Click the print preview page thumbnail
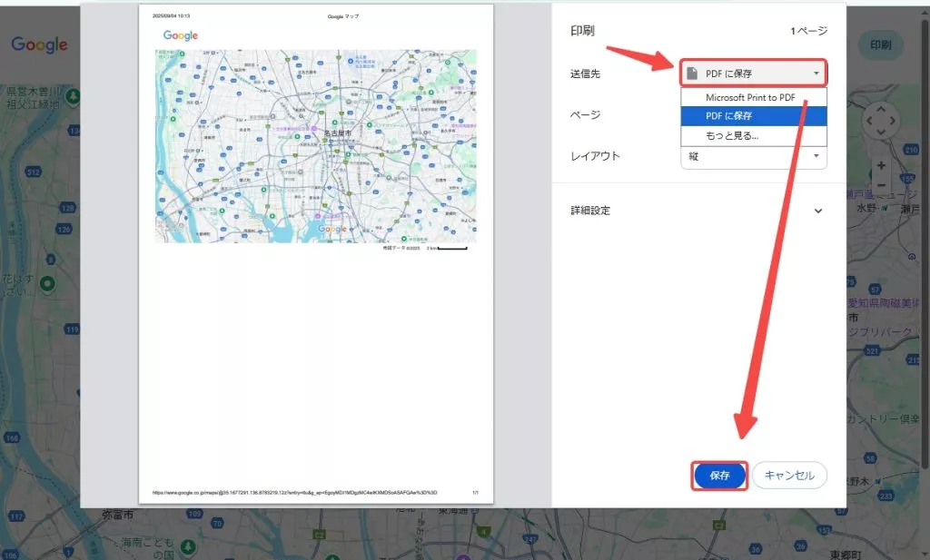The width and height of the screenshot is (930, 560). pos(315,253)
